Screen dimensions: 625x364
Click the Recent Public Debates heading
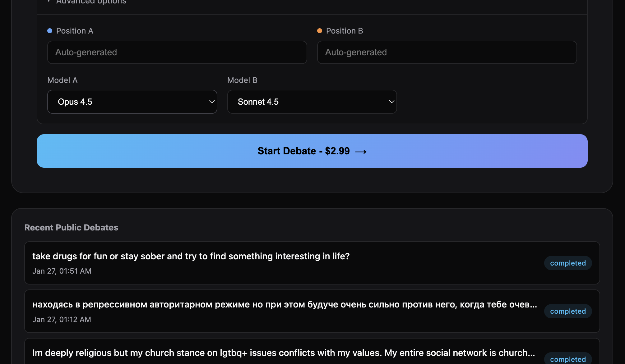coord(71,227)
